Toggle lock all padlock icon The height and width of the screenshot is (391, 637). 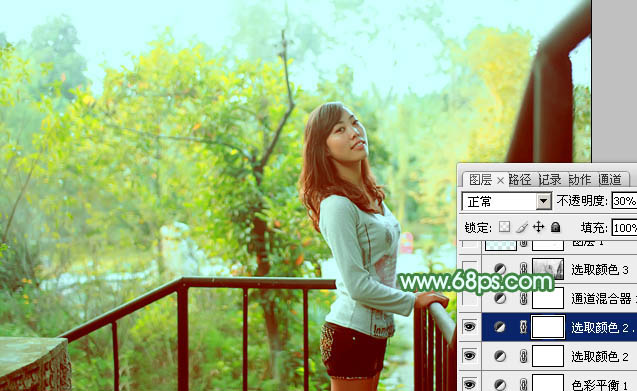point(555,227)
